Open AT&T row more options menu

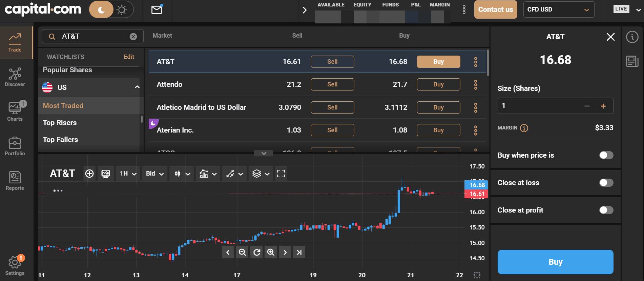coord(476,62)
